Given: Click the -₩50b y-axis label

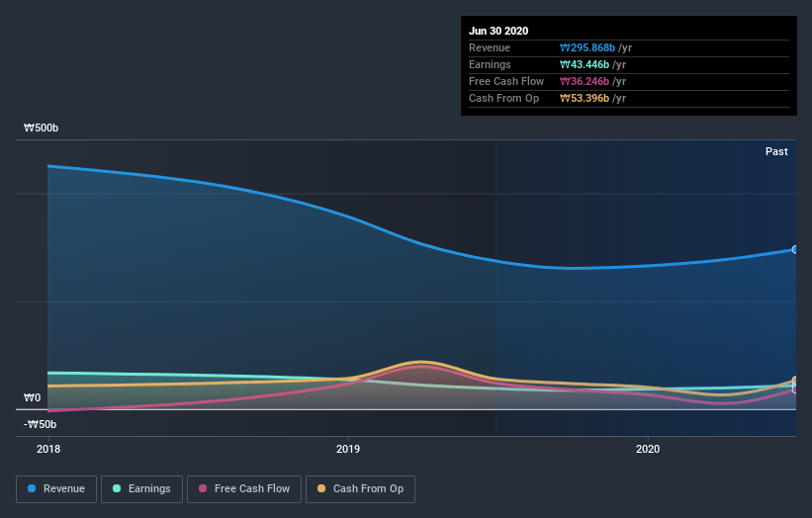Looking at the screenshot, I should (40, 424).
